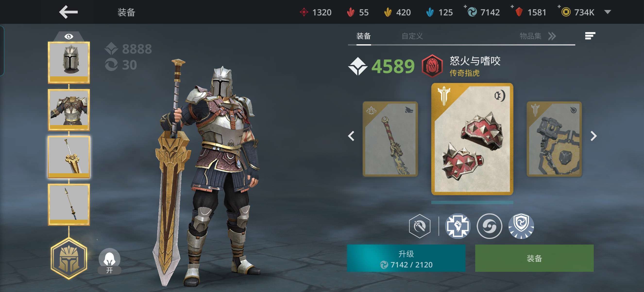The width and height of the screenshot is (644, 292).
Task: Click the back arrow icon
Action: tap(68, 12)
